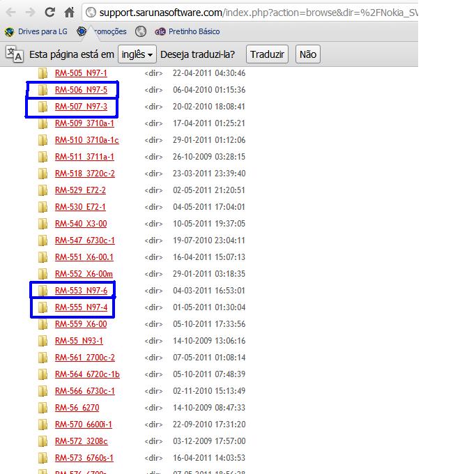Open the RM-518_3720c-2 folder link

(85, 174)
